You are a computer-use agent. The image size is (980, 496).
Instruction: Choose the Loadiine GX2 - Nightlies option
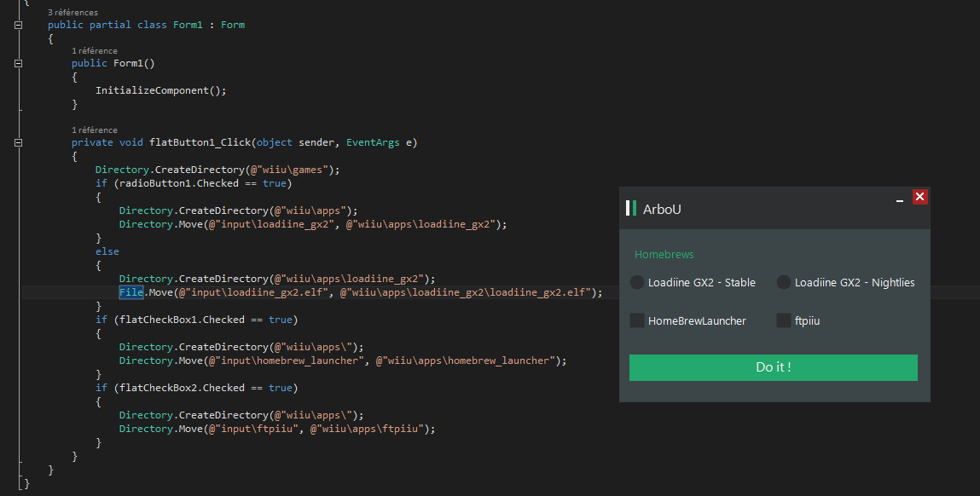(784, 282)
